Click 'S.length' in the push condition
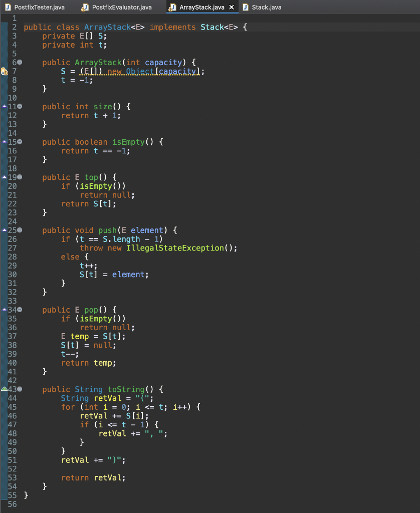Screen dimensions: 420x513 [x=121, y=239]
